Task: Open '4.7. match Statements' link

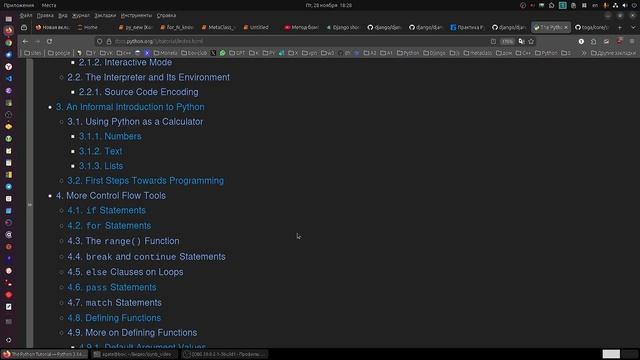Action: (114, 302)
